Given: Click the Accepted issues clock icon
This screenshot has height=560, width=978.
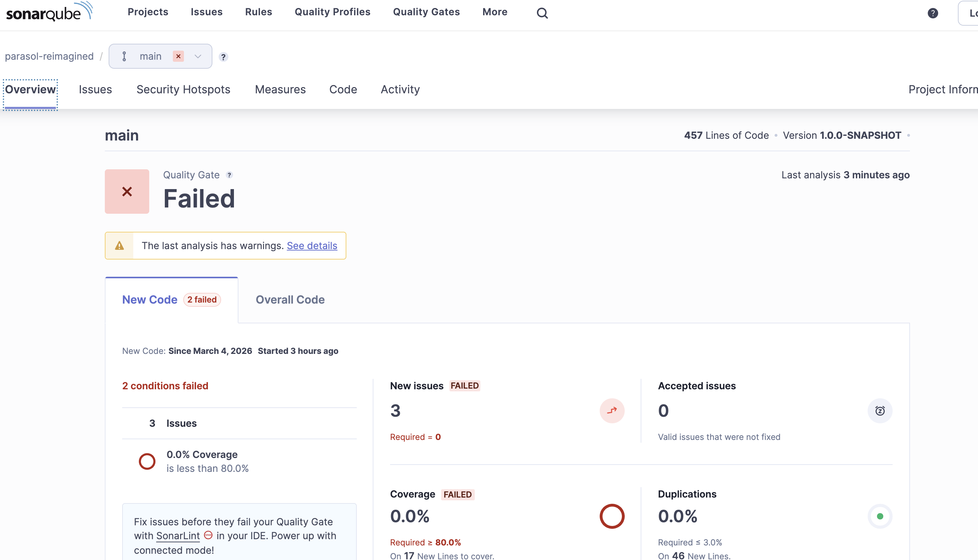Looking at the screenshot, I should coord(879,411).
